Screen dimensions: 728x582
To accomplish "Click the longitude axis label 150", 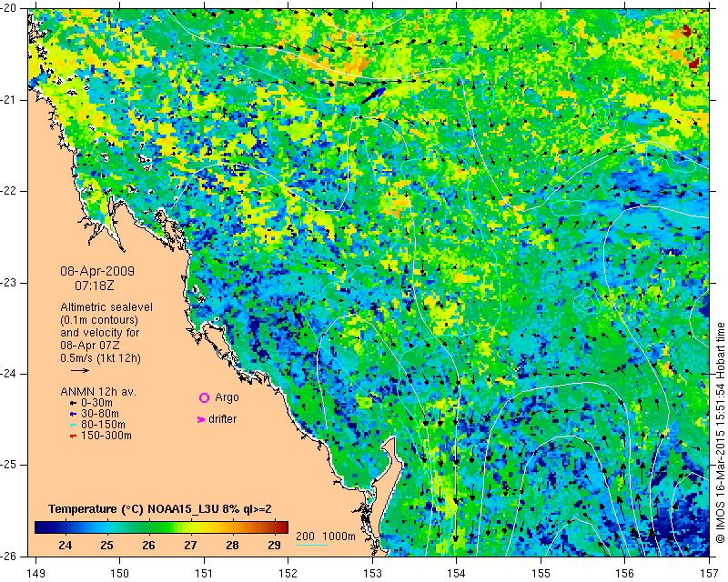I will 120,574.
